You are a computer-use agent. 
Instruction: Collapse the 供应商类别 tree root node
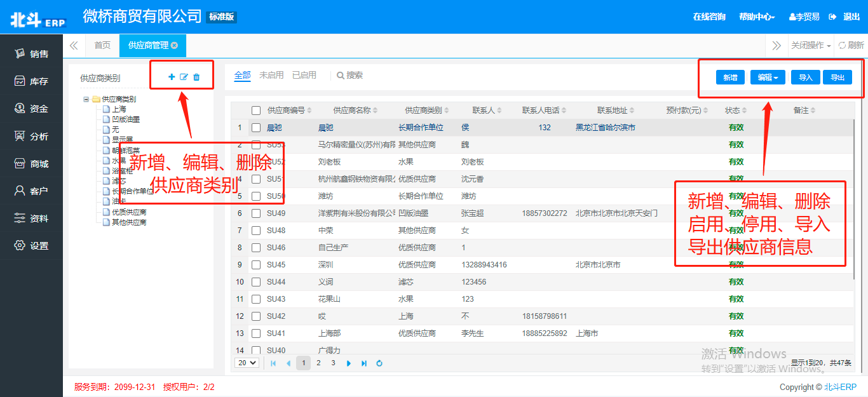click(86, 99)
